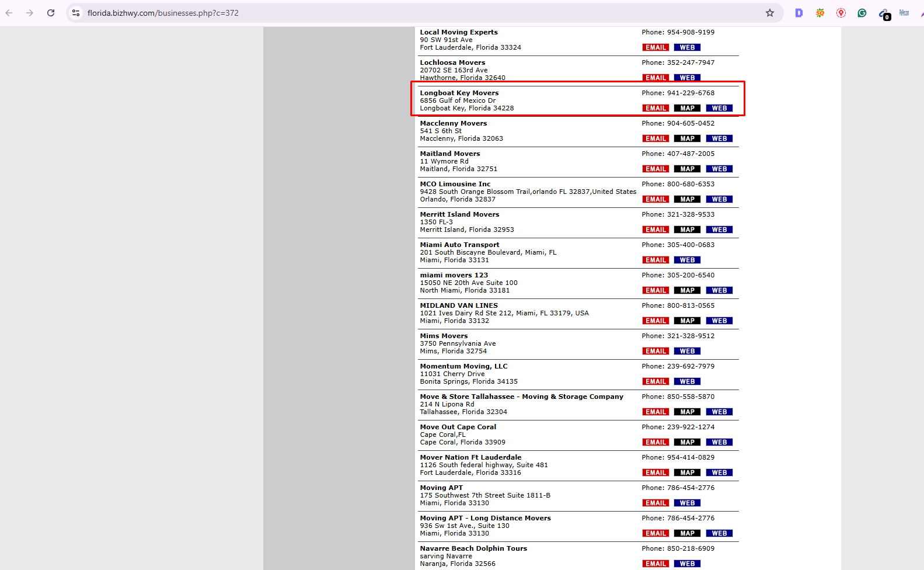This screenshot has height=570, width=924.
Task: View MAP for Move & Store Tallahassee
Action: [687, 412]
